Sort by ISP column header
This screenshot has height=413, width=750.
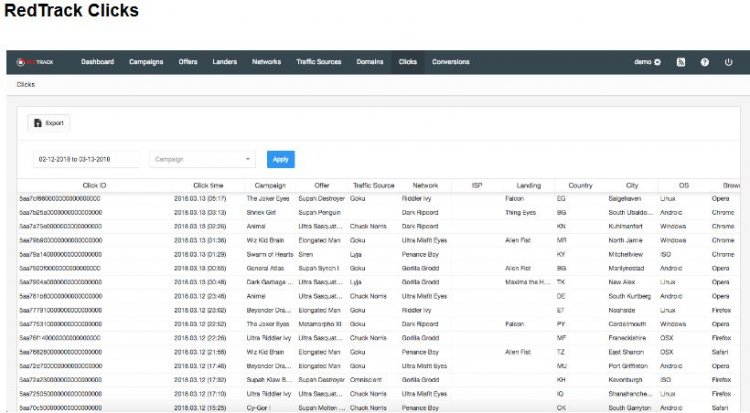click(477, 186)
